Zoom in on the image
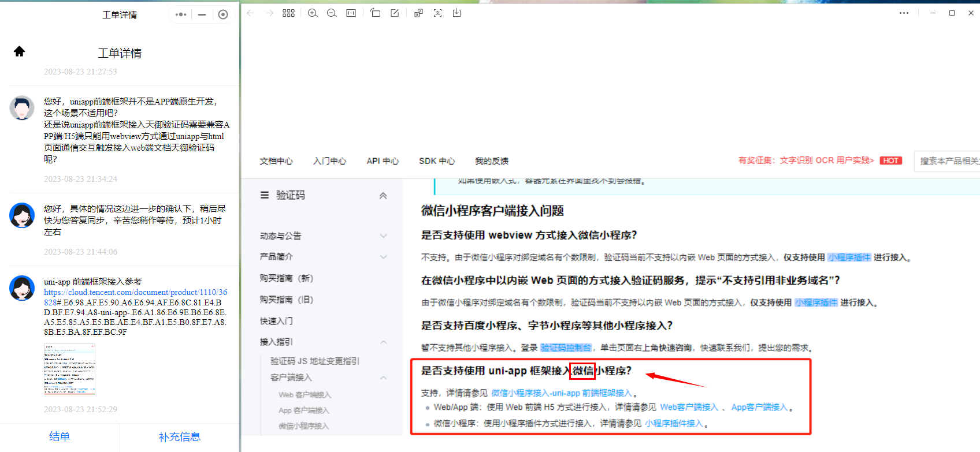 point(313,13)
